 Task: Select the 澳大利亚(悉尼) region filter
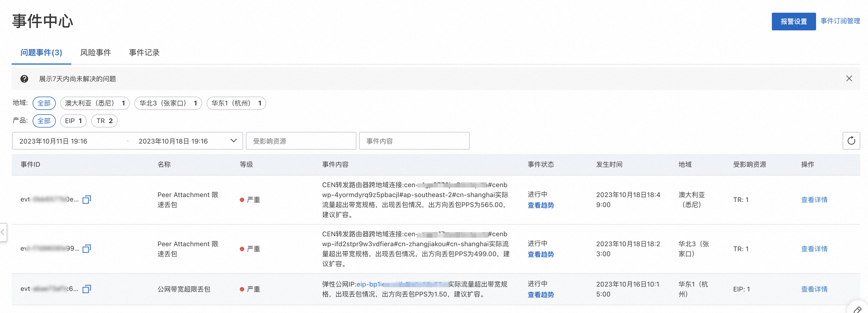point(95,103)
